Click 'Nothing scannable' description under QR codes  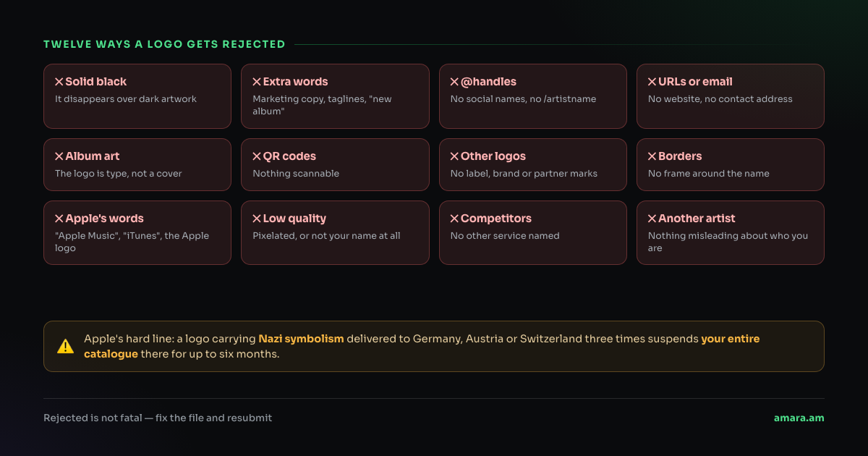coord(296,174)
